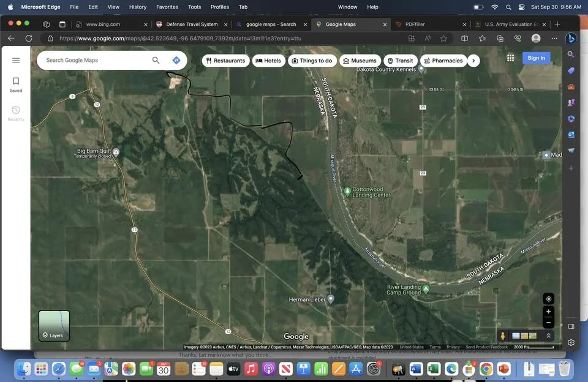Click the blue Directions icon
This screenshot has width=588, height=382.
point(176,61)
